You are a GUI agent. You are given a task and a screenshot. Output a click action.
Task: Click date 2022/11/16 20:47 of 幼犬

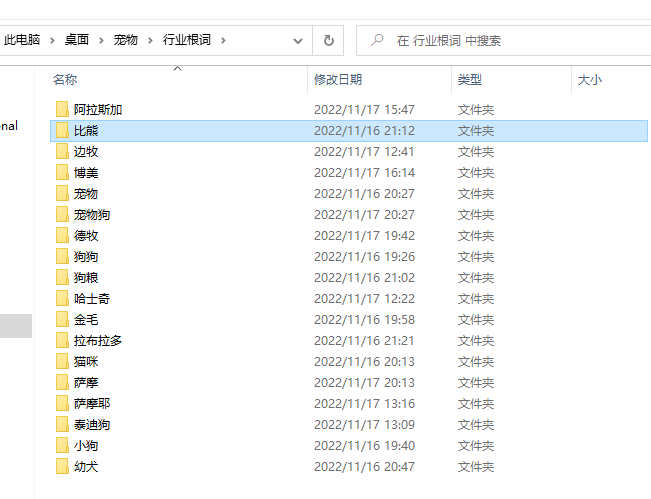[364, 467]
